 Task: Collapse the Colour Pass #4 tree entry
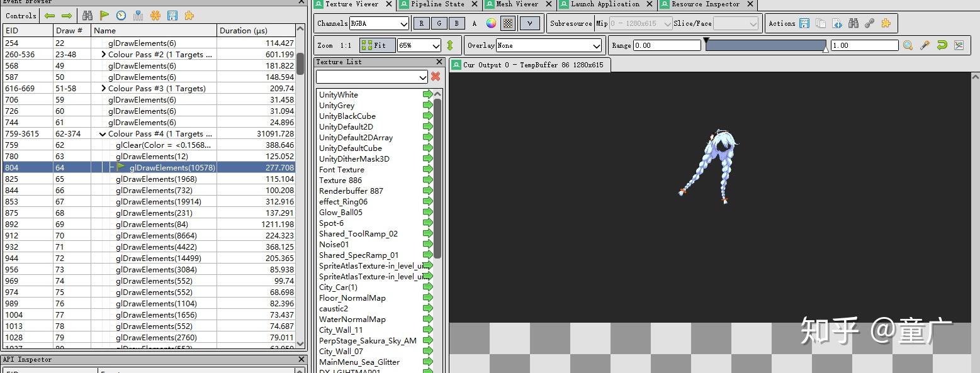(x=103, y=133)
